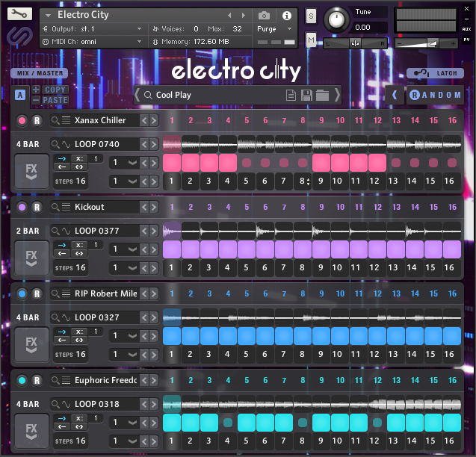Switch to the MIX / MASTER tab
Image resolution: width=476 pixels, height=457 pixels.
[38, 73]
